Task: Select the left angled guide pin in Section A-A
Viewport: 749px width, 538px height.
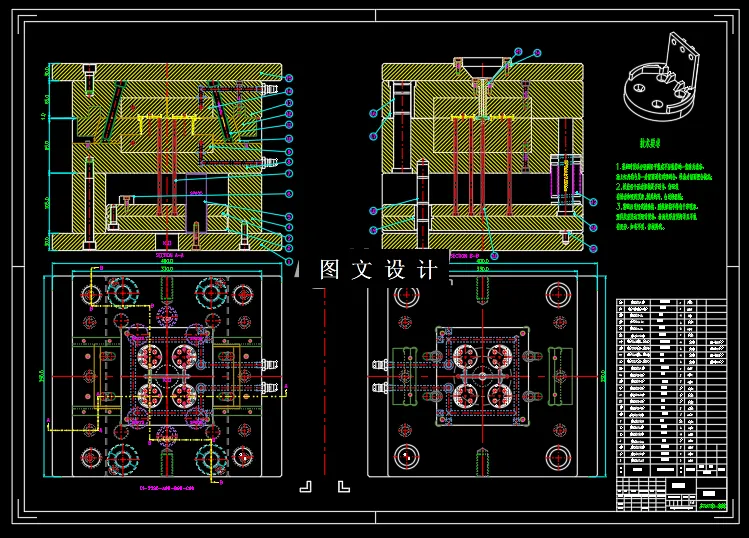Action: click(113, 111)
